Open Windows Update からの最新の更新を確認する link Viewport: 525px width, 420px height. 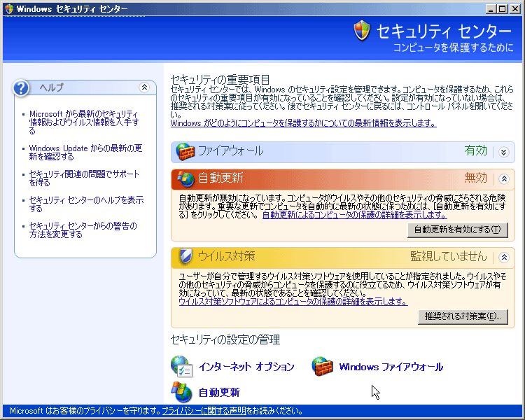coord(85,152)
